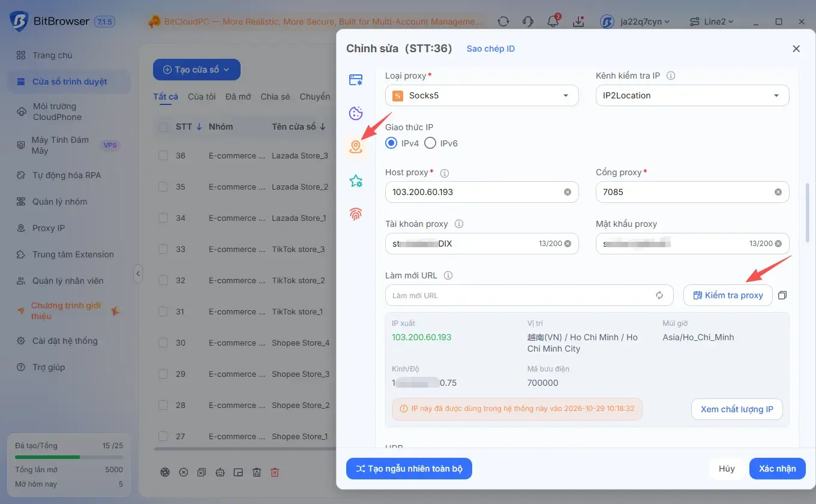Screen dimensions: 816x504
Task: Click the copy icon next to Kiểm tra proxy
Action: click(x=782, y=295)
